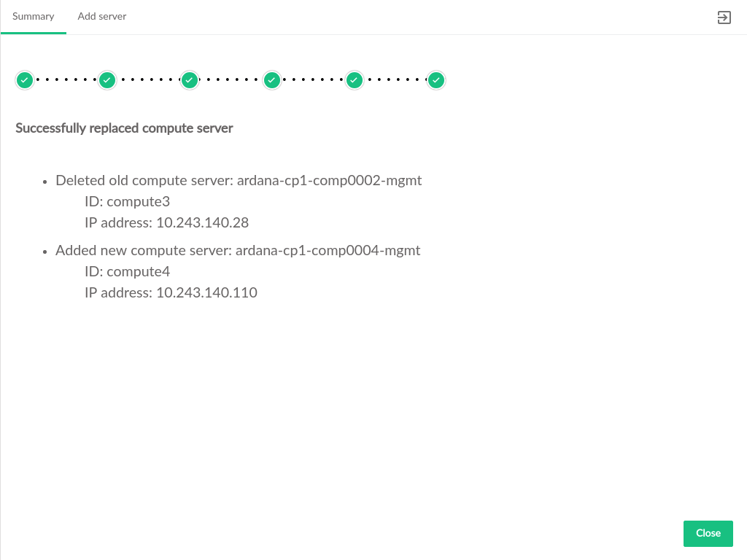Click the 'Deleted old compute server' label
Image resolution: width=747 pixels, height=560 pixels.
[x=144, y=180]
